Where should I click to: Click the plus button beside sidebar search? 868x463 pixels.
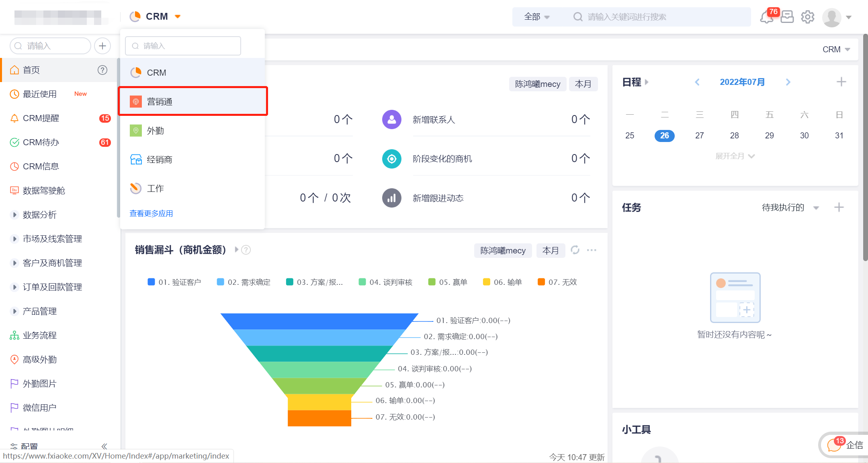click(x=102, y=46)
